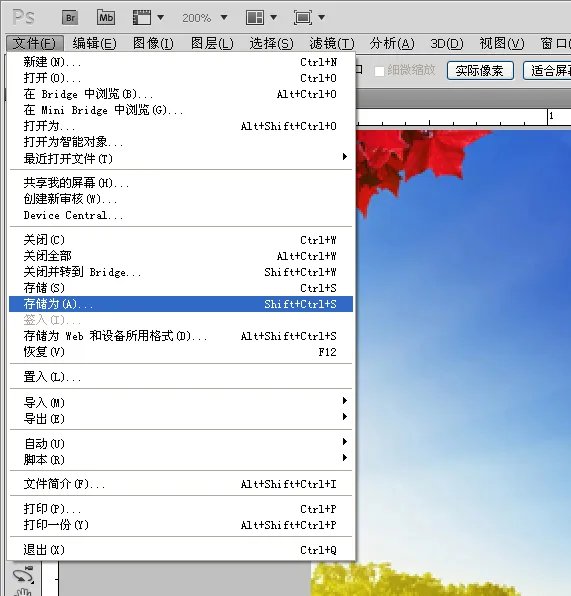Choose 打印(P)... menu entry

pos(181,509)
